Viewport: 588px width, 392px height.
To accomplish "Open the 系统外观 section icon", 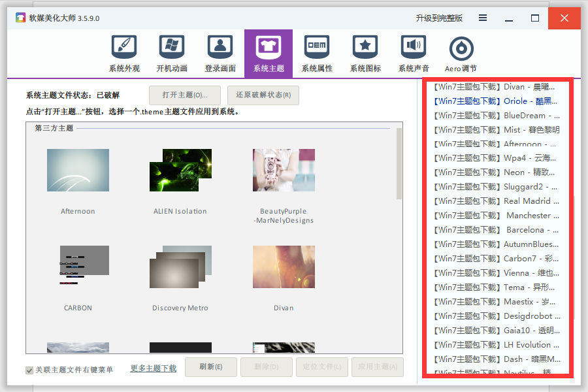I will tap(123, 48).
